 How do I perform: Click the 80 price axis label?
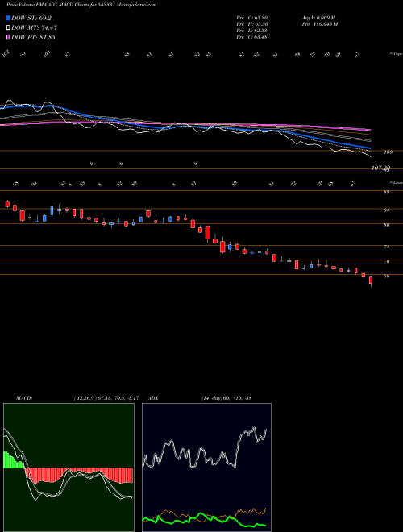[x=386, y=225]
